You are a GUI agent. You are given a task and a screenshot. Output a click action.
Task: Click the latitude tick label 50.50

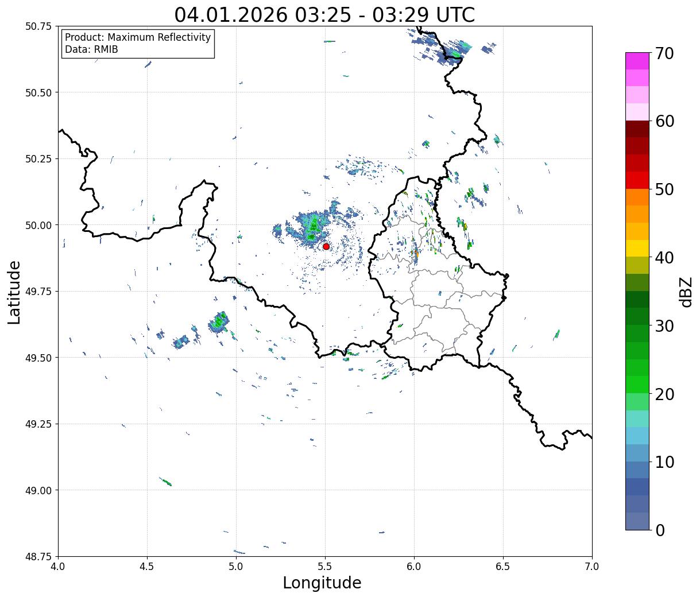click(x=38, y=92)
